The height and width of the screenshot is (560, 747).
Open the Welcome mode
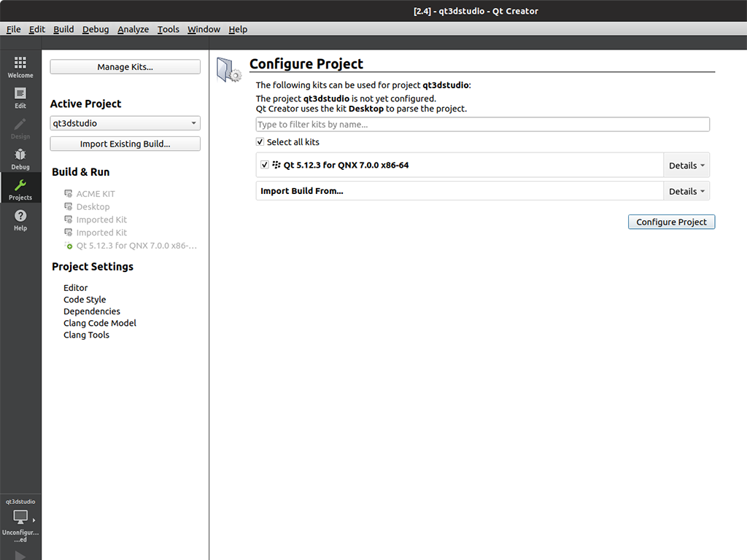point(20,66)
